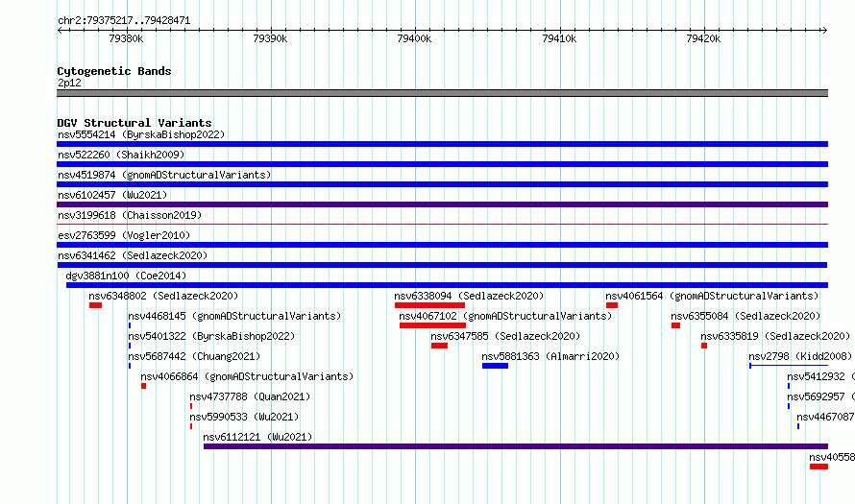Screen dimensions: 855x504
Task: Open dgv3881n100 (Coe2014) variant label
Action: [x=126, y=276]
